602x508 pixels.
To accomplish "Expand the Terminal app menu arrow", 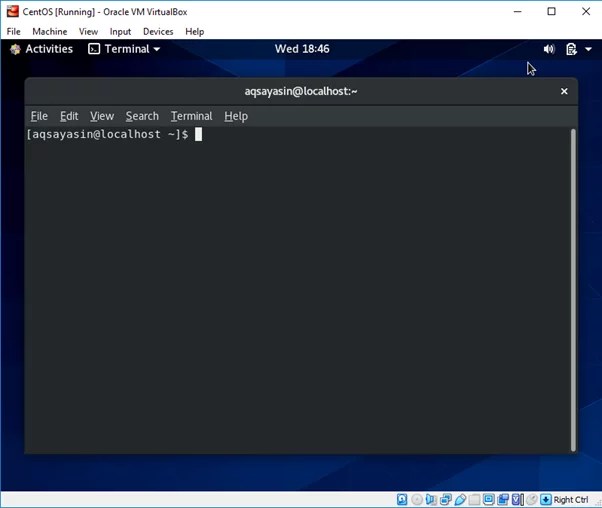I will point(157,49).
